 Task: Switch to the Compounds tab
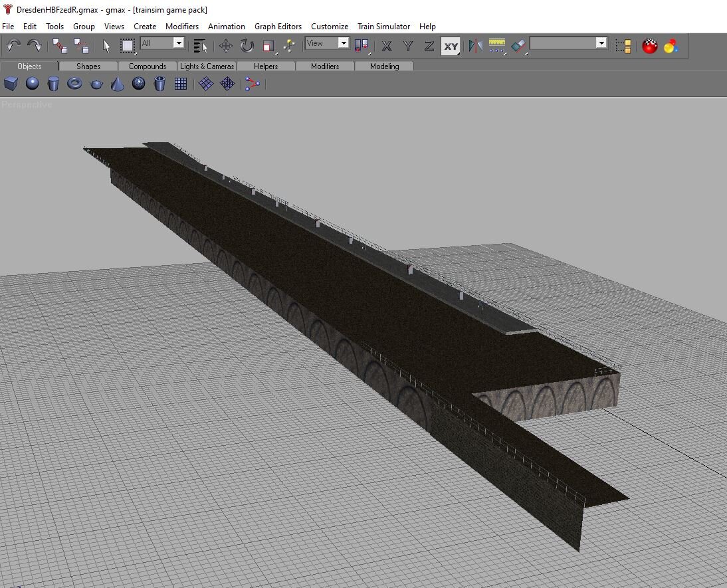[148, 66]
